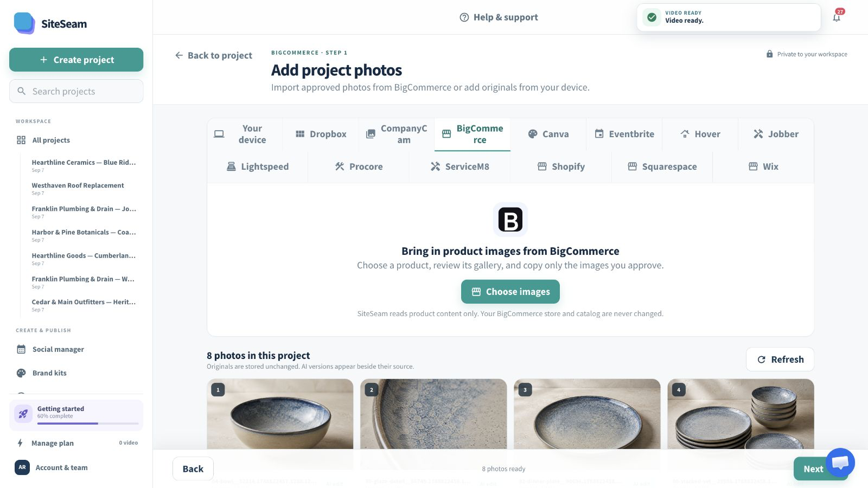Click the Create project button
Viewport: 868px width, 488px height.
76,60
